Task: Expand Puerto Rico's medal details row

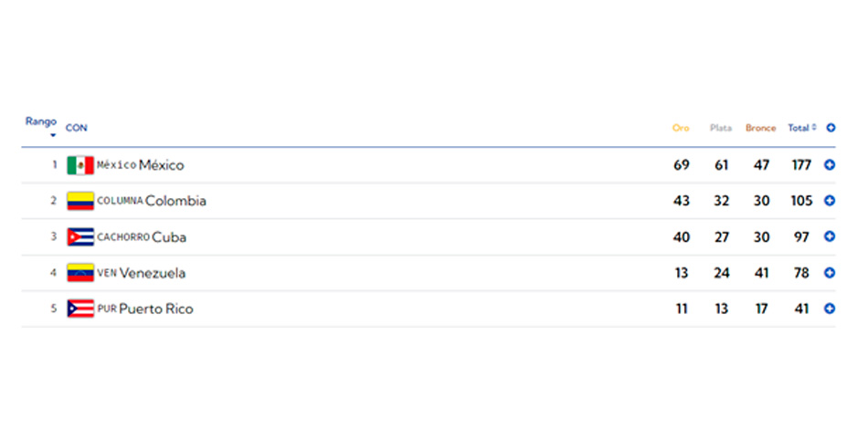Action: [830, 309]
